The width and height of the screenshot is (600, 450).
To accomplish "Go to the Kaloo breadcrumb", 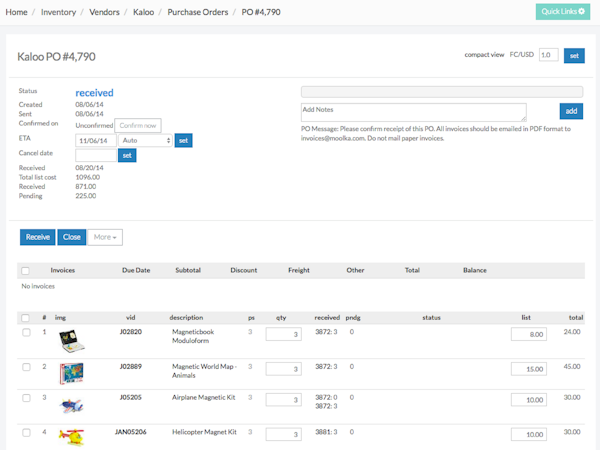I will (x=143, y=12).
